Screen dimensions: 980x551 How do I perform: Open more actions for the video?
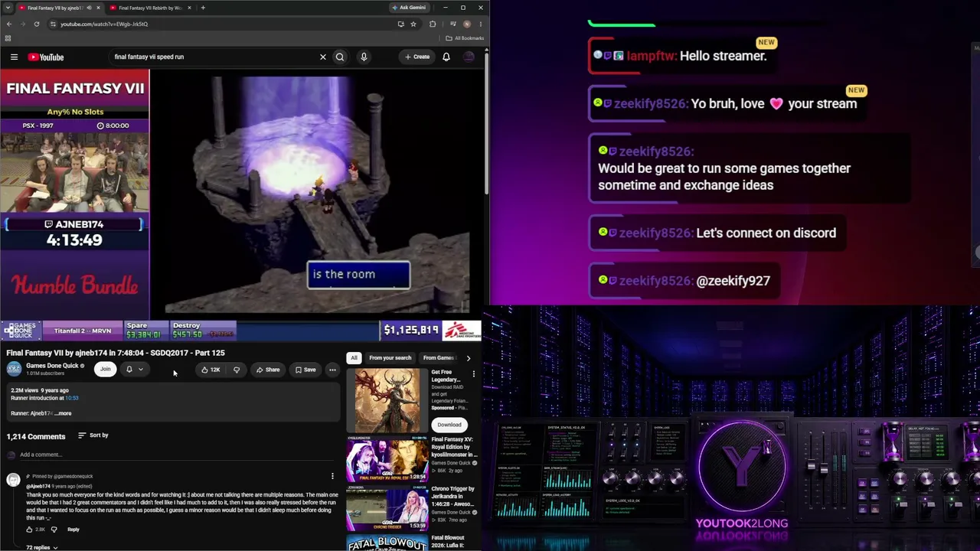click(332, 370)
